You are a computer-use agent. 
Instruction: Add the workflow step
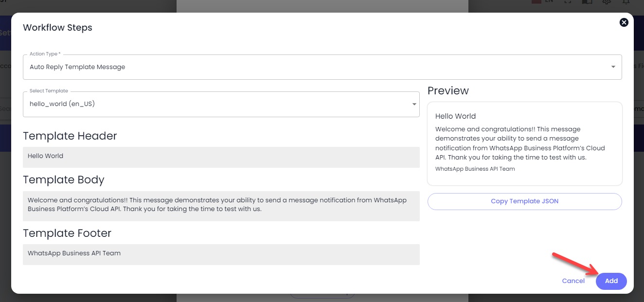click(611, 281)
